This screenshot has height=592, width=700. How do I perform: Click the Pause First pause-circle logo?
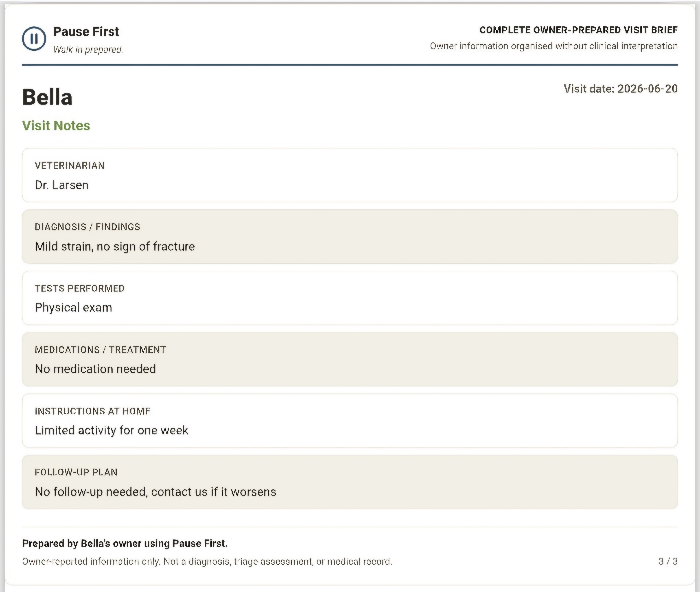(34, 39)
